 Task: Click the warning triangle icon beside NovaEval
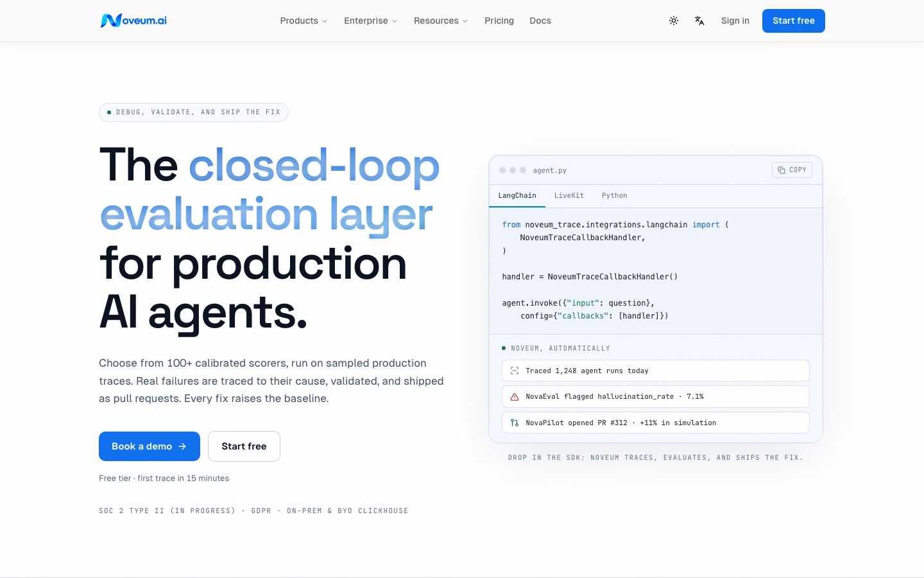click(515, 397)
